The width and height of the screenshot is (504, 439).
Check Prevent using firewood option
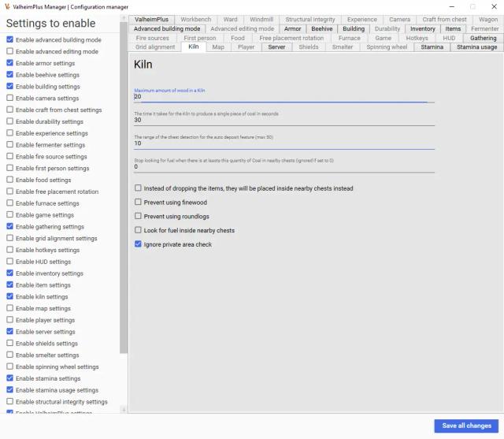point(138,202)
